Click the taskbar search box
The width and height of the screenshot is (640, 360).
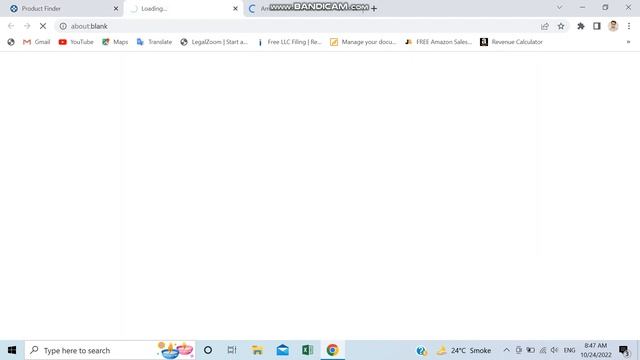110,350
